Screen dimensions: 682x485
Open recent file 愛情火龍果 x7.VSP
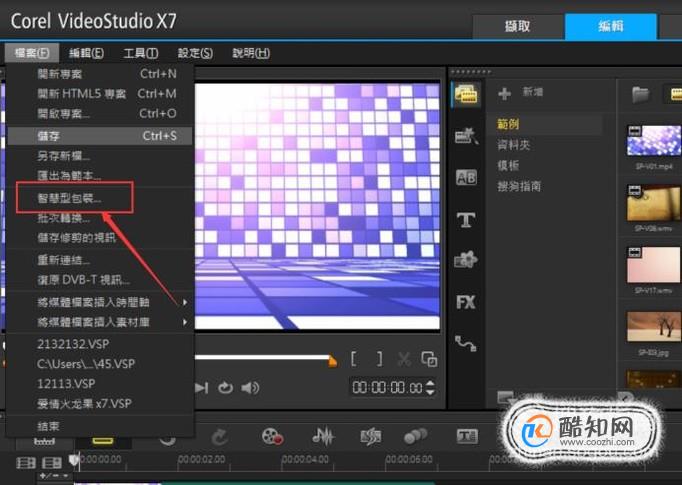tap(100, 404)
